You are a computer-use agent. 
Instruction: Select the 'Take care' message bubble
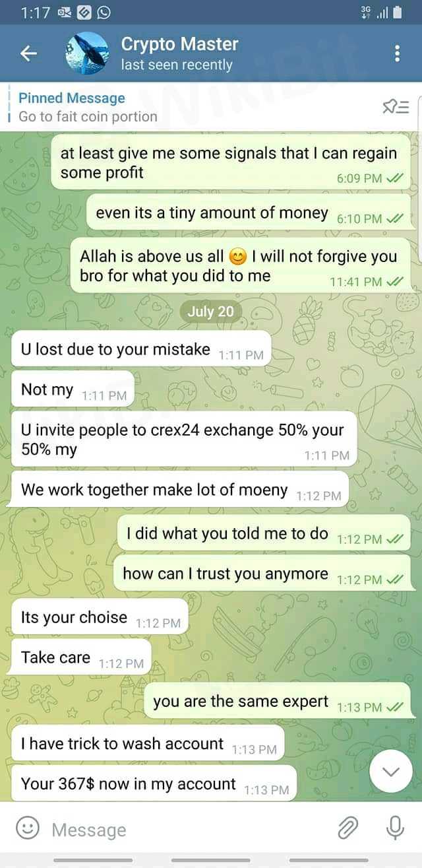coord(80,657)
